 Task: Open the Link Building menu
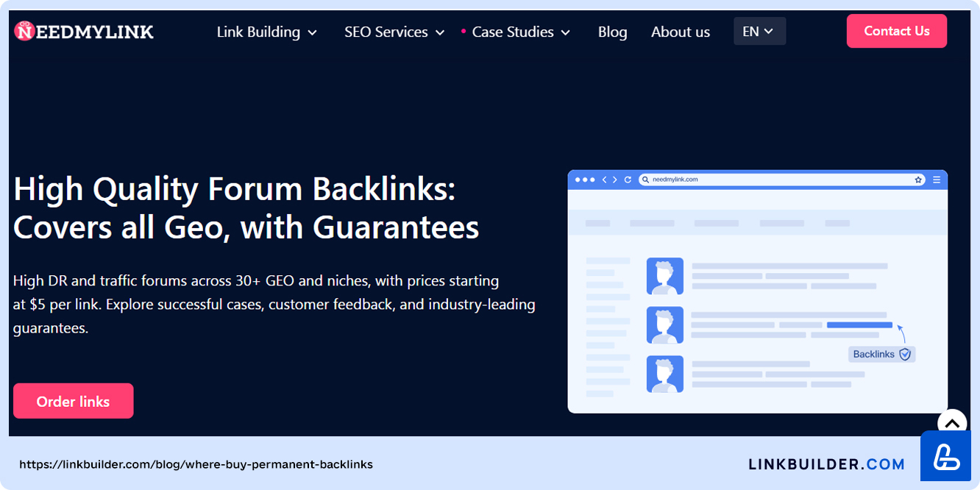(258, 32)
